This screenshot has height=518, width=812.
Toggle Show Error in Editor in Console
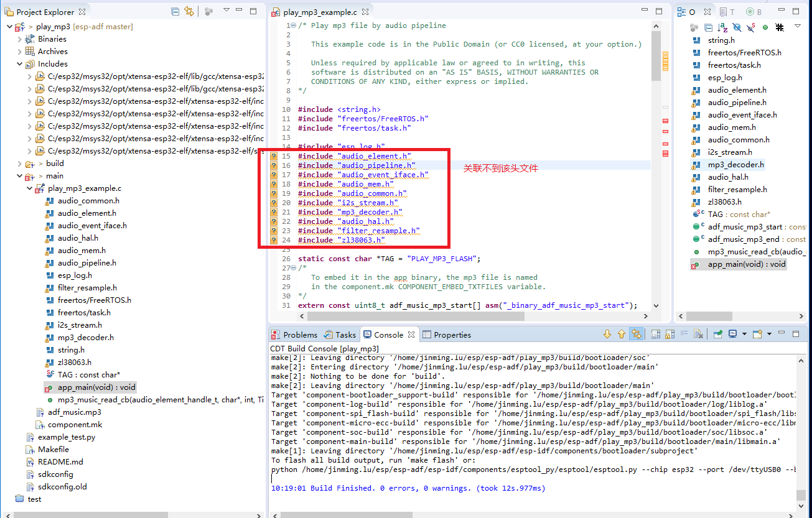click(x=636, y=334)
